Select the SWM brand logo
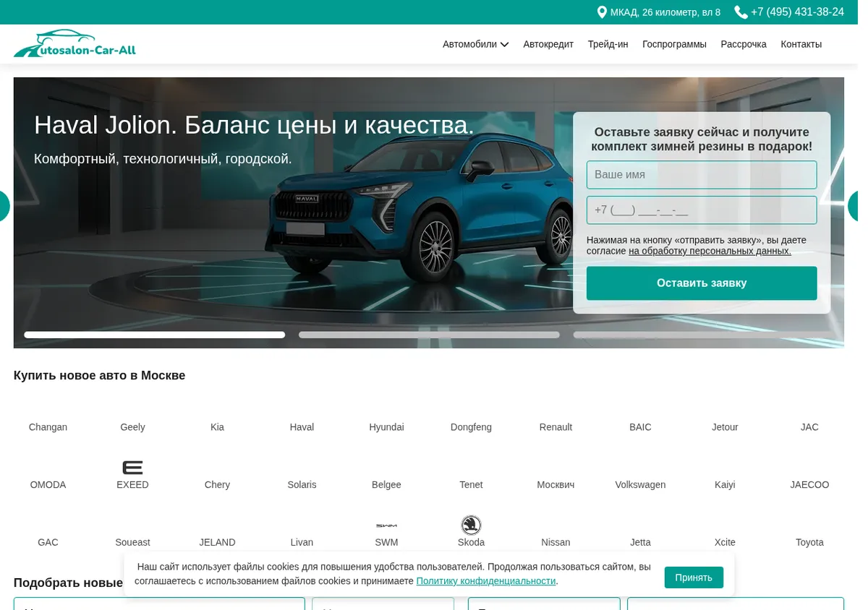The image size is (868, 610). [386, 525]
